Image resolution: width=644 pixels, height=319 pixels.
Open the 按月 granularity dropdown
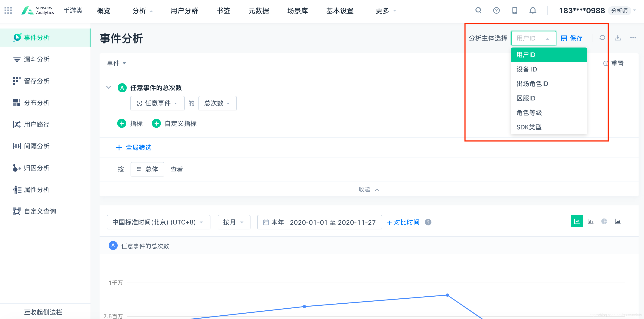234,222
